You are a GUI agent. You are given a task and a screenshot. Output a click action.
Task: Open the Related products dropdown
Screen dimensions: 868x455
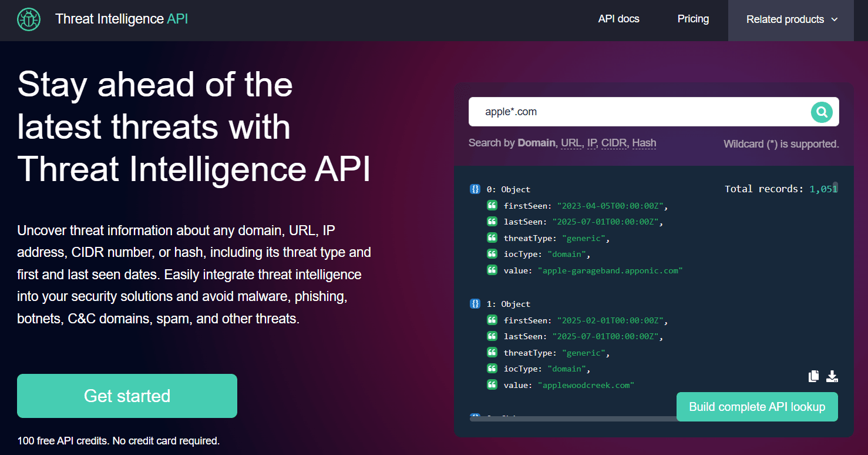click(x=791, y=20)
